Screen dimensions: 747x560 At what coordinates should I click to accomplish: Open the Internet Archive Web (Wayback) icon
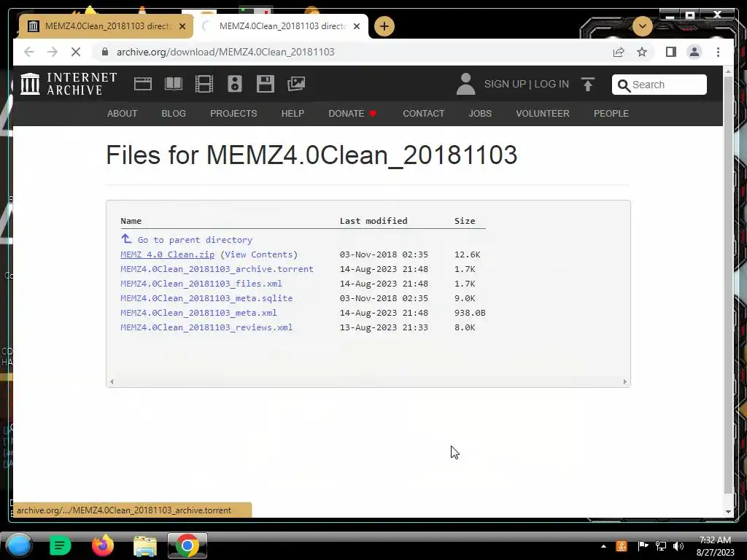pos(142,84)
